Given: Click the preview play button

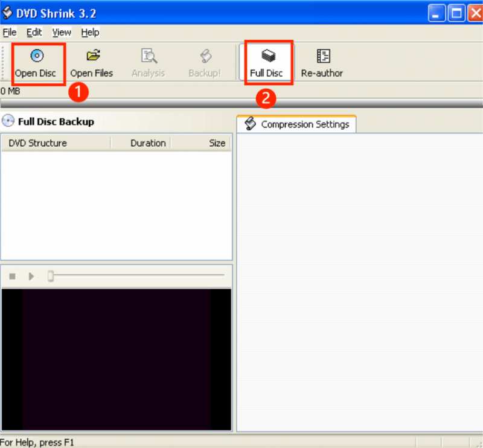Looking at the screenshot, I should pos(31,277).
